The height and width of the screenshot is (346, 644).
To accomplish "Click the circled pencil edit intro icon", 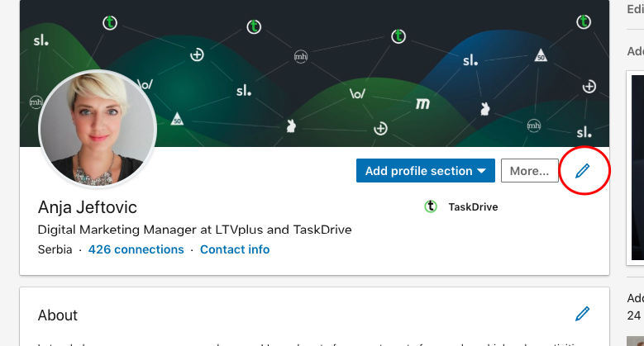I will 582,171.
